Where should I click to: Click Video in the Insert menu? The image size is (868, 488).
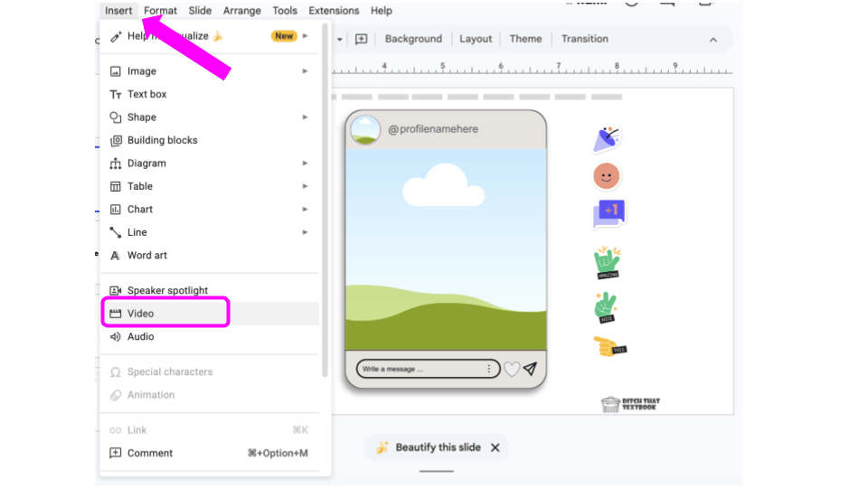point(210,314)
